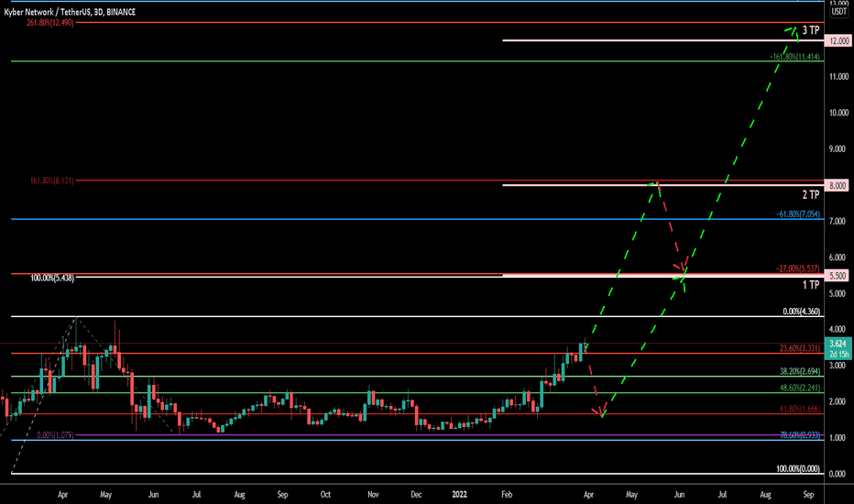The height and width of the screenshot is (504, 854).
Task: Click the 0.00%(1.079) Fibonacci label
Action: (x=55, y=435)
